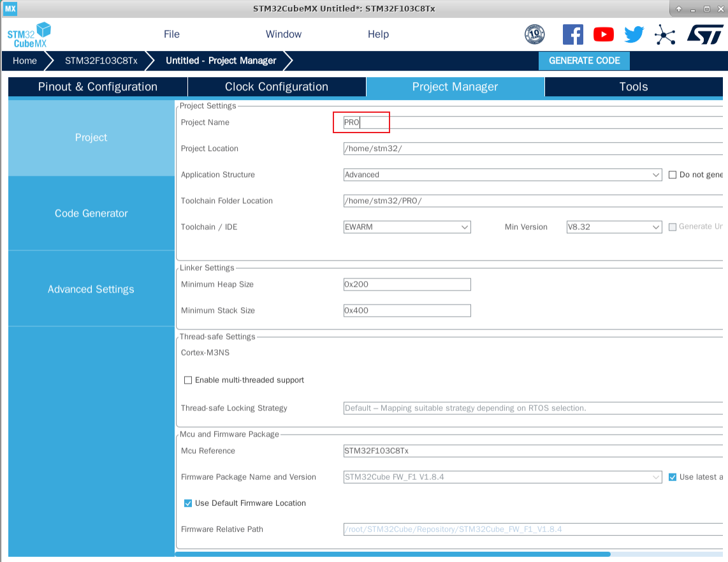The width and height of the screenshot is (728, 562).
Task: Click the 'Toolchain / IDE' label
Action: pyautogui.click(x=209, y=227)
